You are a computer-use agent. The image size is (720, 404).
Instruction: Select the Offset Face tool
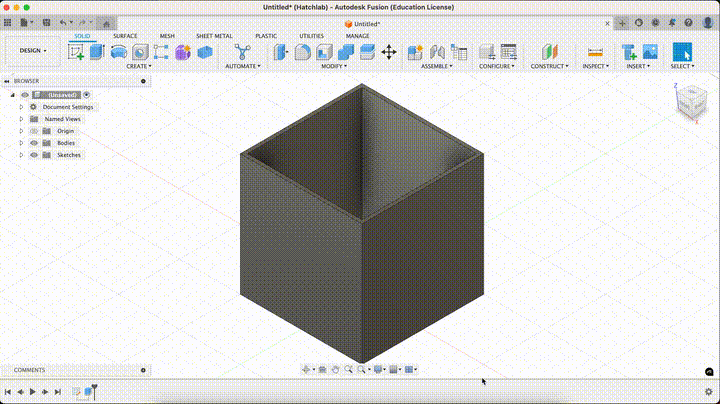click(x=367, y=52)
